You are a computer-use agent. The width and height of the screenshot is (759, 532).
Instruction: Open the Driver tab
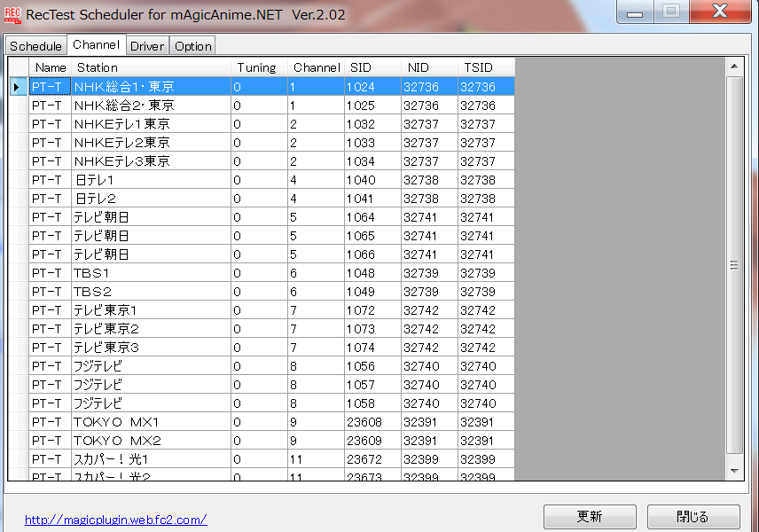pos(147,46)
